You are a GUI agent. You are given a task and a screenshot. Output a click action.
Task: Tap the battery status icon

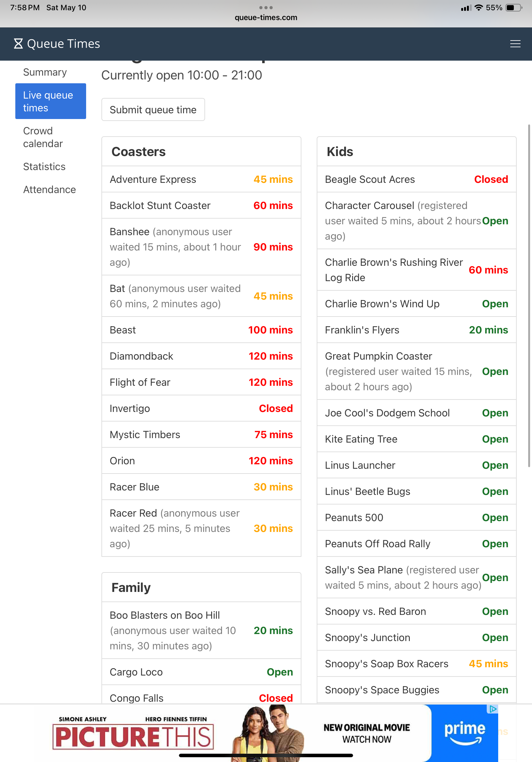point(514,8)
